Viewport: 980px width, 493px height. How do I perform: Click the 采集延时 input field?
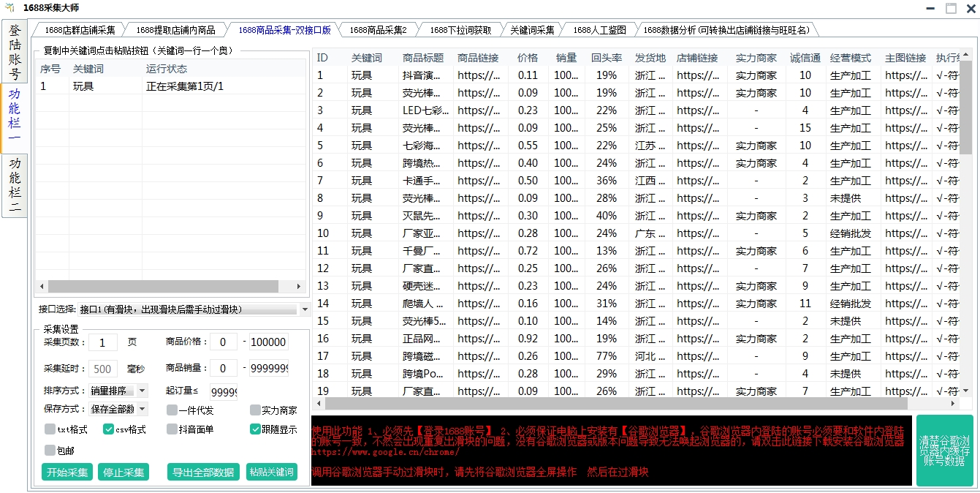click(103, 369)
